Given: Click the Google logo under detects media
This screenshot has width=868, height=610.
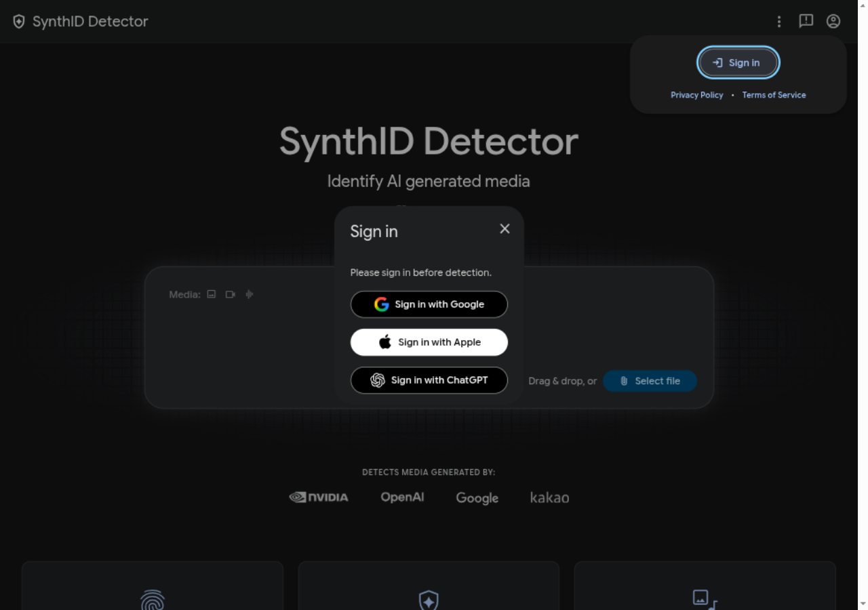Looking at the screenshot, I should (477, 498).
